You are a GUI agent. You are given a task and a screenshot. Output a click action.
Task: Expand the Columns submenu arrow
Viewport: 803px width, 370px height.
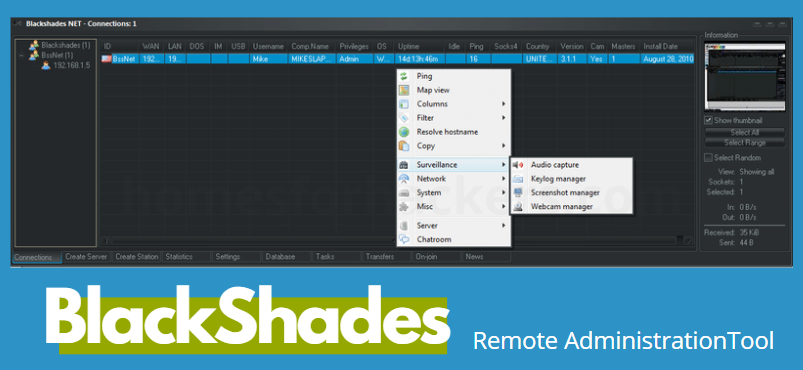(504, 104)
